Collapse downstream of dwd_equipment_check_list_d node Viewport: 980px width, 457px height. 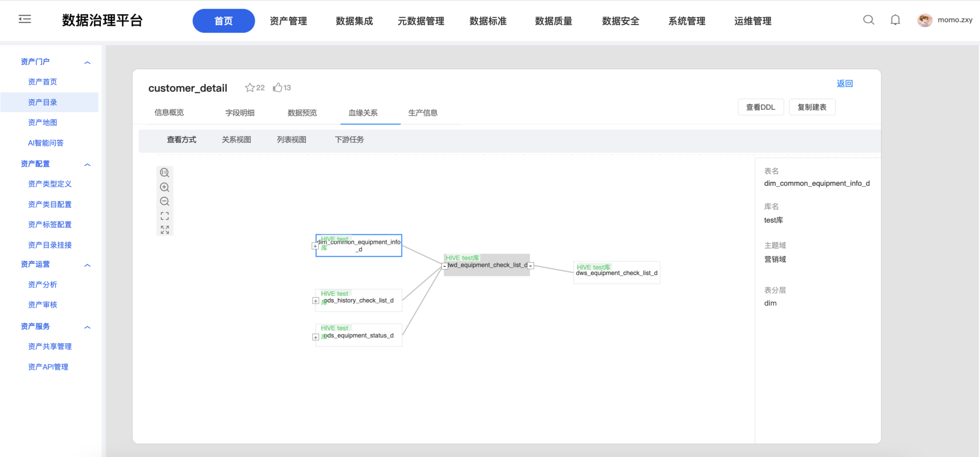pyautogui.click(x=530, y=266)
